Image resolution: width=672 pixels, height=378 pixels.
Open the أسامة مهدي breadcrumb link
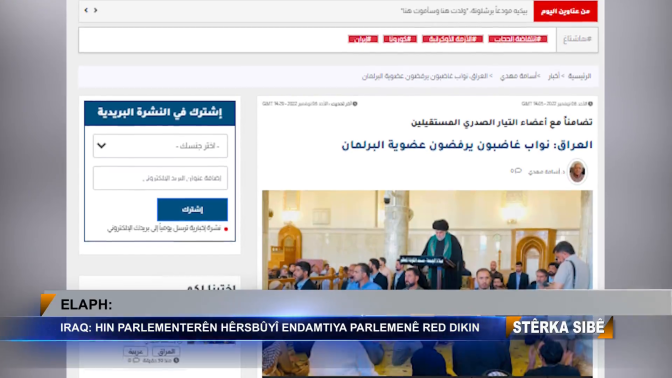point(519,76)
